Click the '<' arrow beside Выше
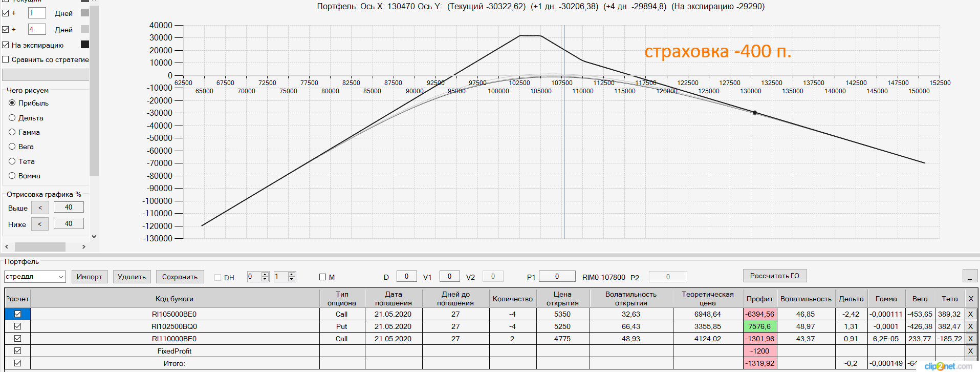This screenshot has height=372, width=980. pos(40,208)
